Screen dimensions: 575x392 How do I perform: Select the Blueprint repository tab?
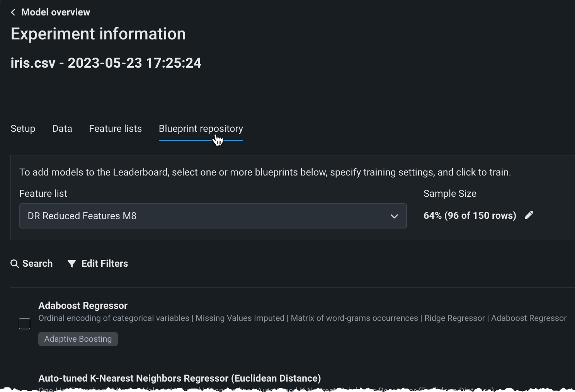pos(201,129)
